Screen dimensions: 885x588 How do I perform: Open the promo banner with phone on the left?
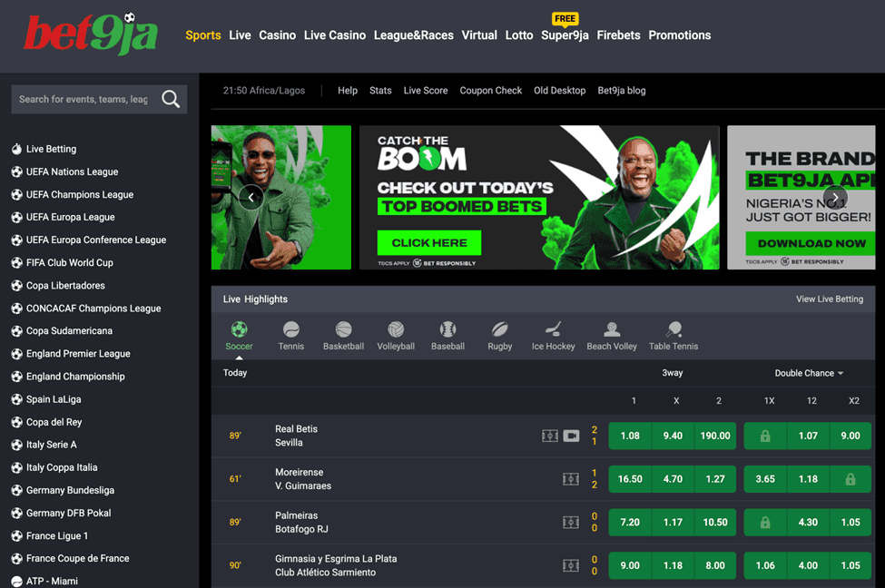(x=281, y=198)
